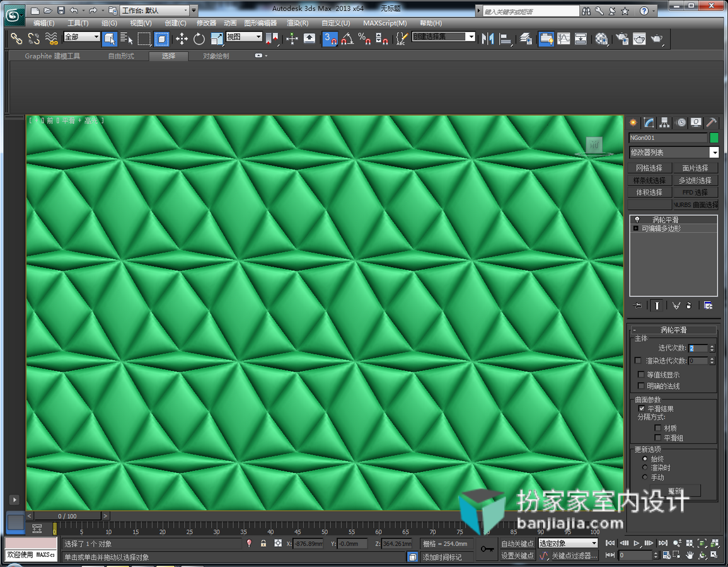Select the 手动 update radio option
This screenshot has height=567, width=728.
pos(644,477)
